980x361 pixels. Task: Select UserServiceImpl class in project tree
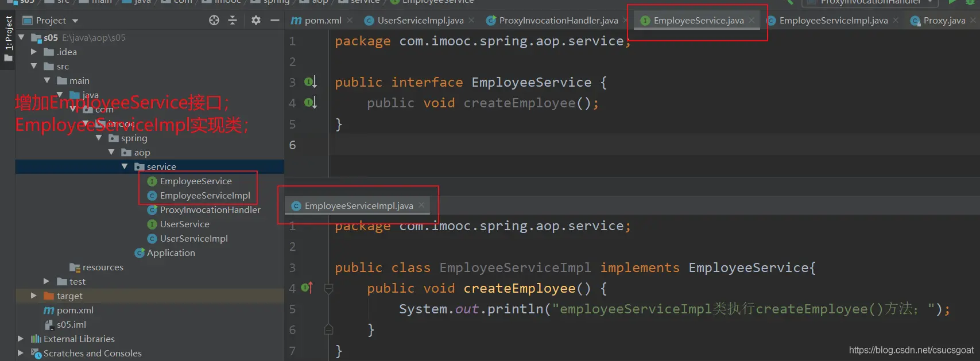click(x=193, y=238)
